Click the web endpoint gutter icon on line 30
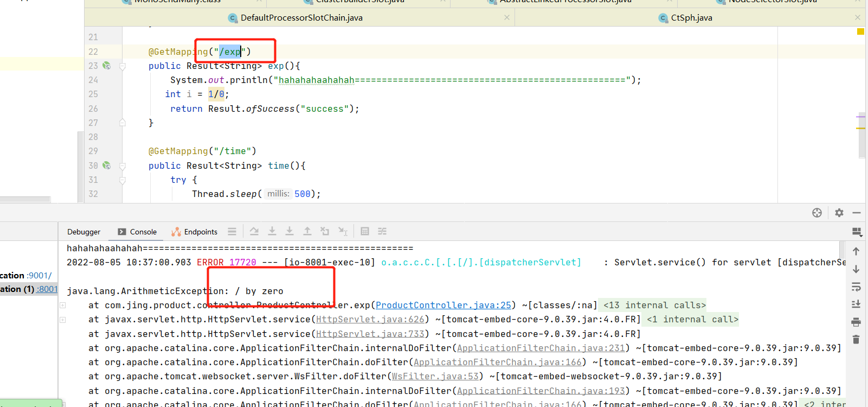 click(107, 166)
